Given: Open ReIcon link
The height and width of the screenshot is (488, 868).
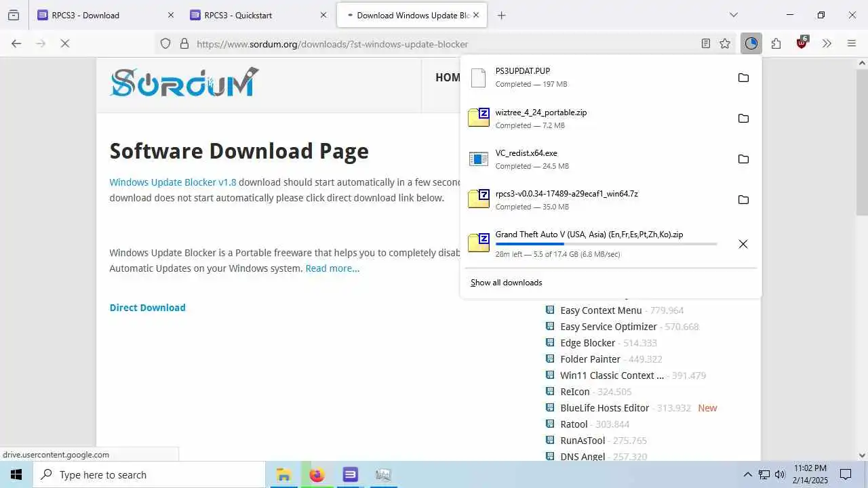Looking at the screenshot, I should [575, 392].
